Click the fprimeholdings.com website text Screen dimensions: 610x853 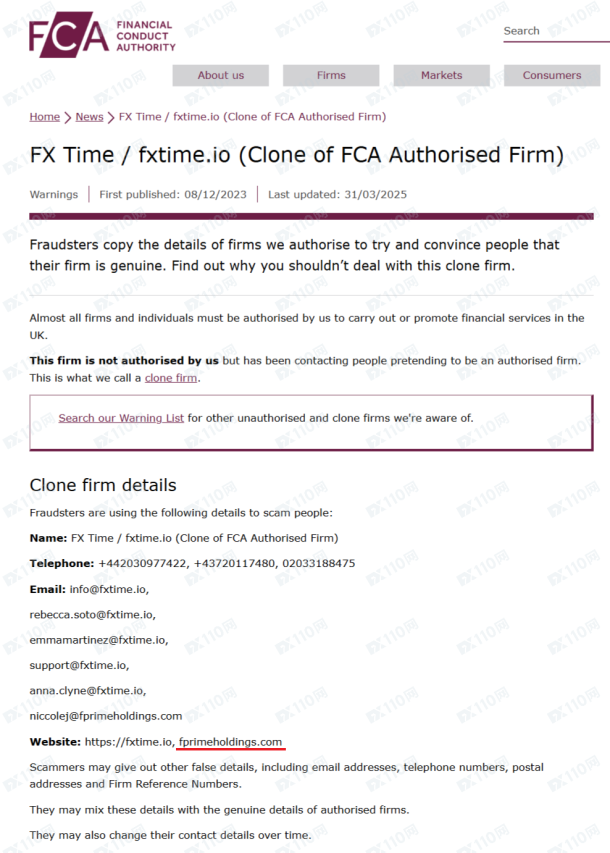click(230, 742)
